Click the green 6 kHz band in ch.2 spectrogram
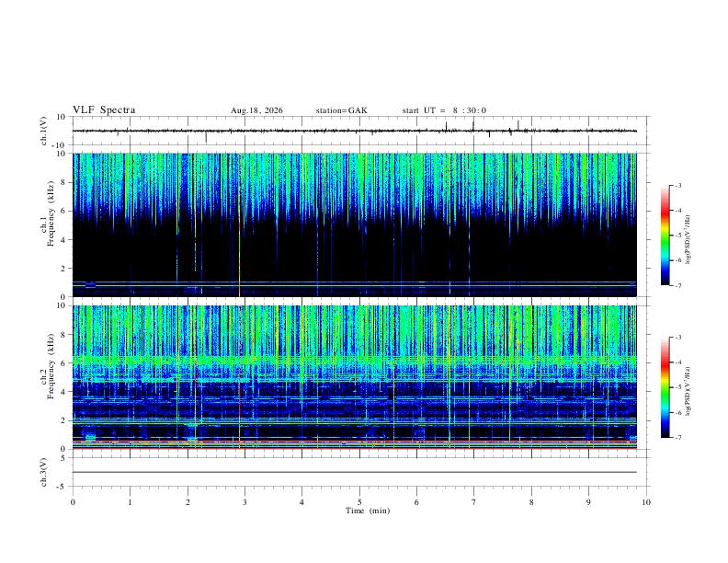The height and width of the screenshot is (563, 728). 354,360
